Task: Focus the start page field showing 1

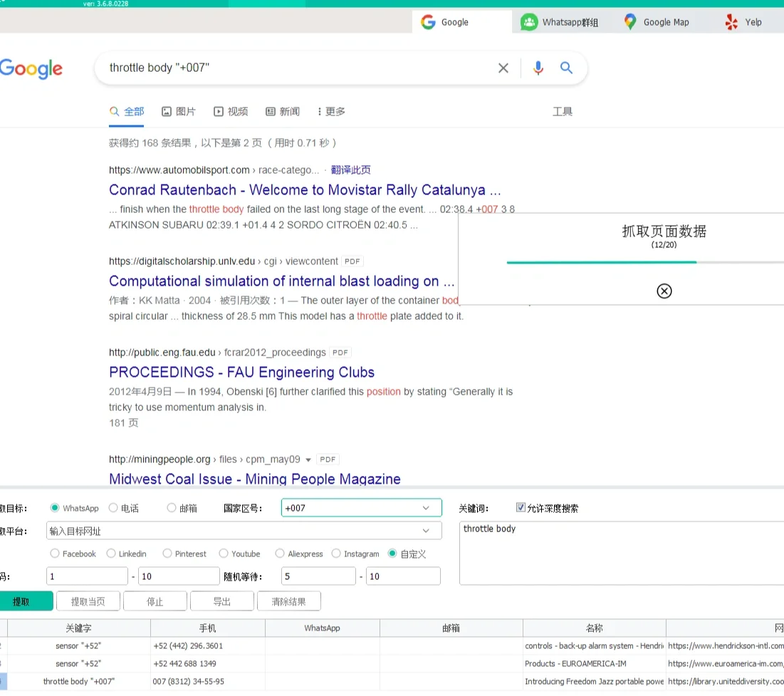Action: tap(87, 576)
